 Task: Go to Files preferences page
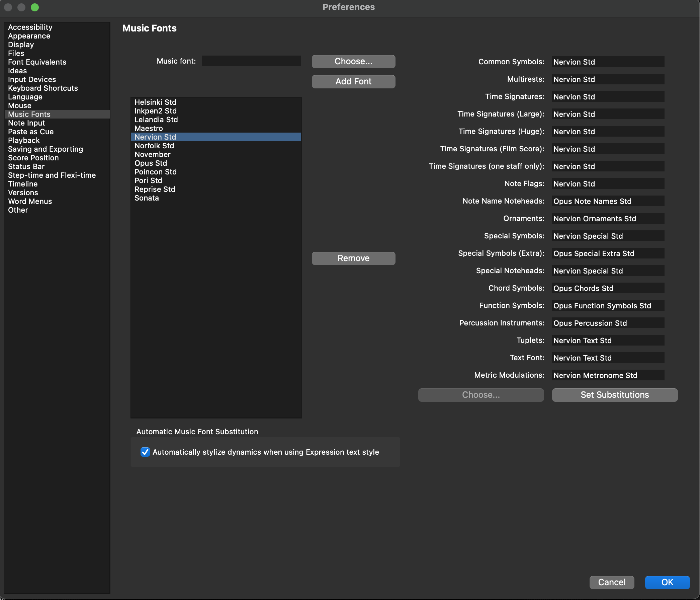pos(57,54)
